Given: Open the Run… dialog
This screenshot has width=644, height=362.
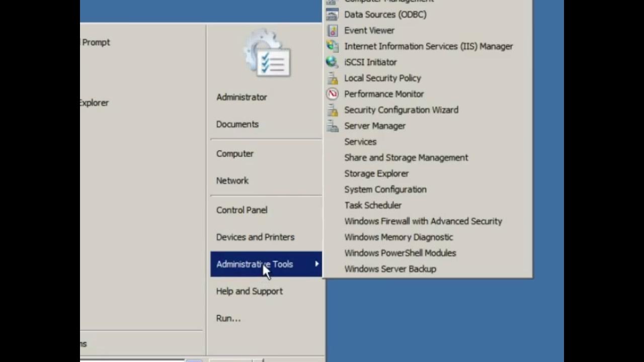Looking at the screenshot, I should (x=228, y=318).
